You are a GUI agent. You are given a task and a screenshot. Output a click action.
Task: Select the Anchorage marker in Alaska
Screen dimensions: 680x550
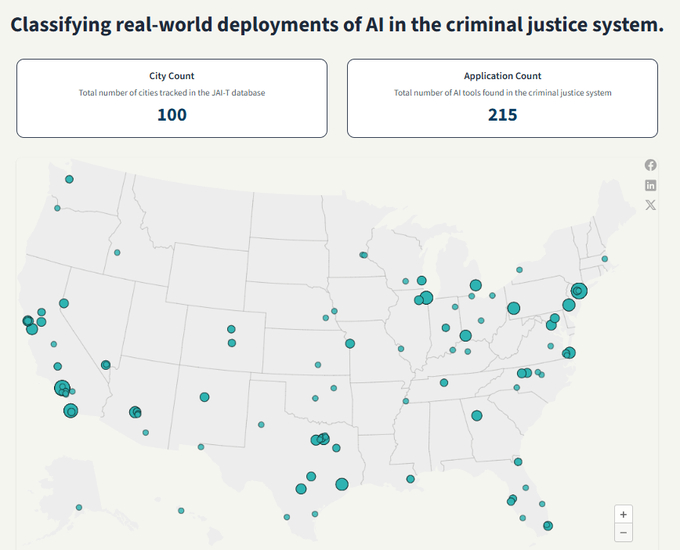(79, 507)
